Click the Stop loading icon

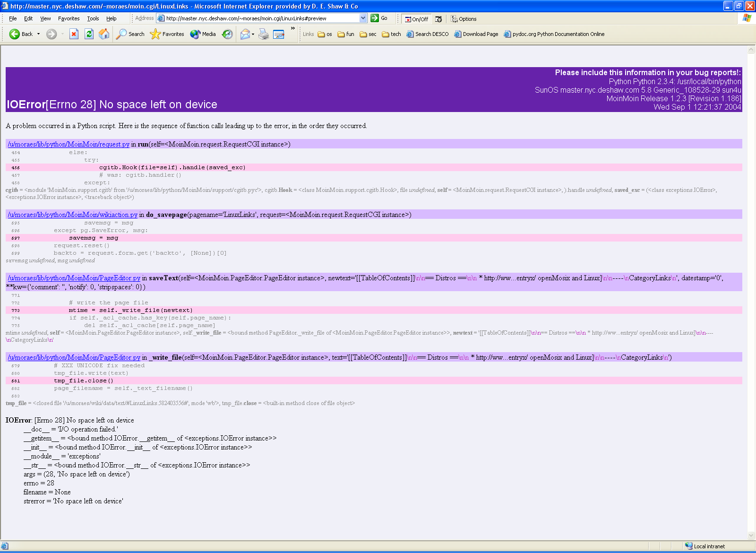point(74,34)
